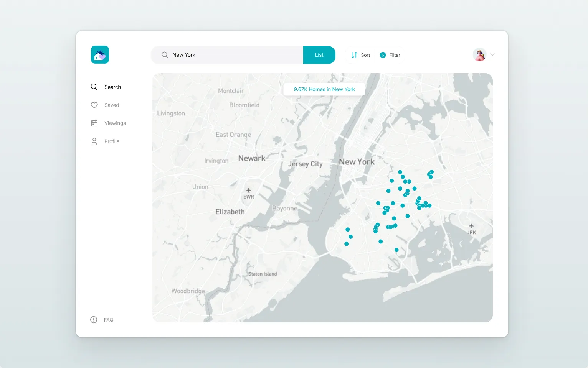Viewport: 588px width, 368px height.
Task: Click the FAQ info circle icon
Action: 94,320
